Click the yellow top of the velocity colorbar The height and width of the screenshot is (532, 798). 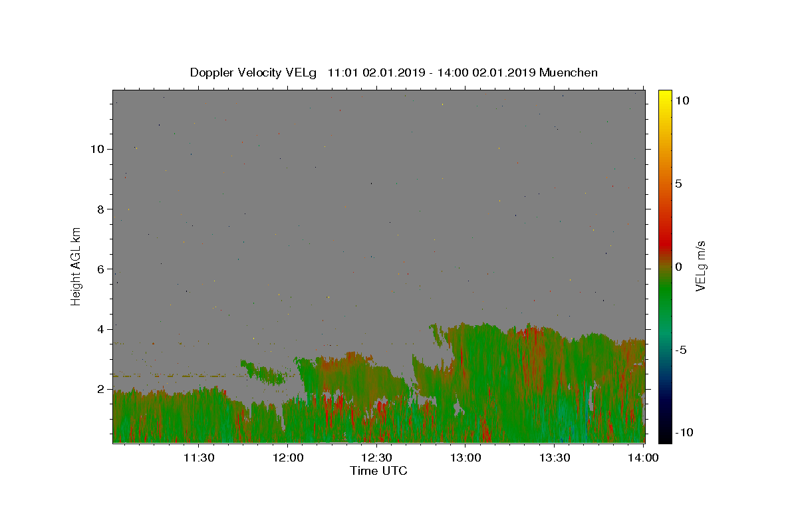tap(665, 96)
